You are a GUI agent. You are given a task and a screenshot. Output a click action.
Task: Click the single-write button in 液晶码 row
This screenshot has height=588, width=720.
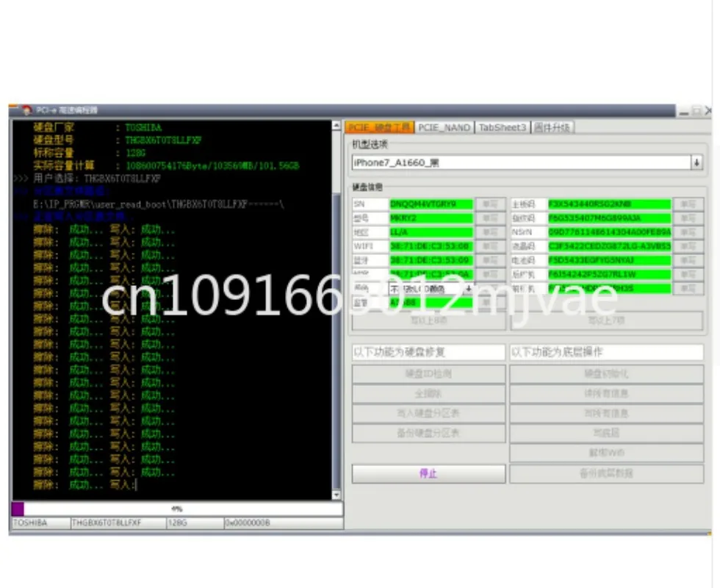pos(688,246)
